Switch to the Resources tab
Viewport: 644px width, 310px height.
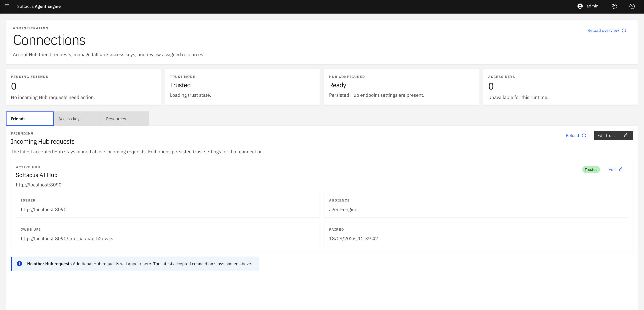(x=125, y=119)
